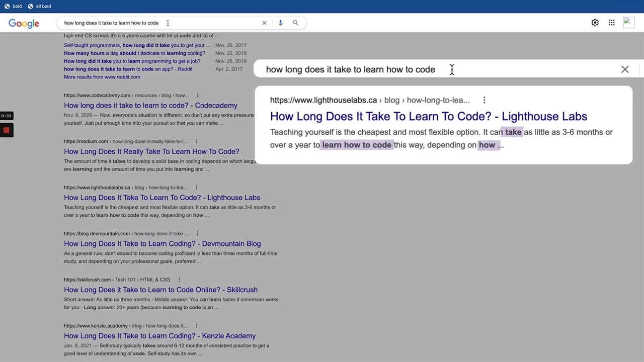Open options menu for zoomed Lighthouse Labs result

point(484,100)
